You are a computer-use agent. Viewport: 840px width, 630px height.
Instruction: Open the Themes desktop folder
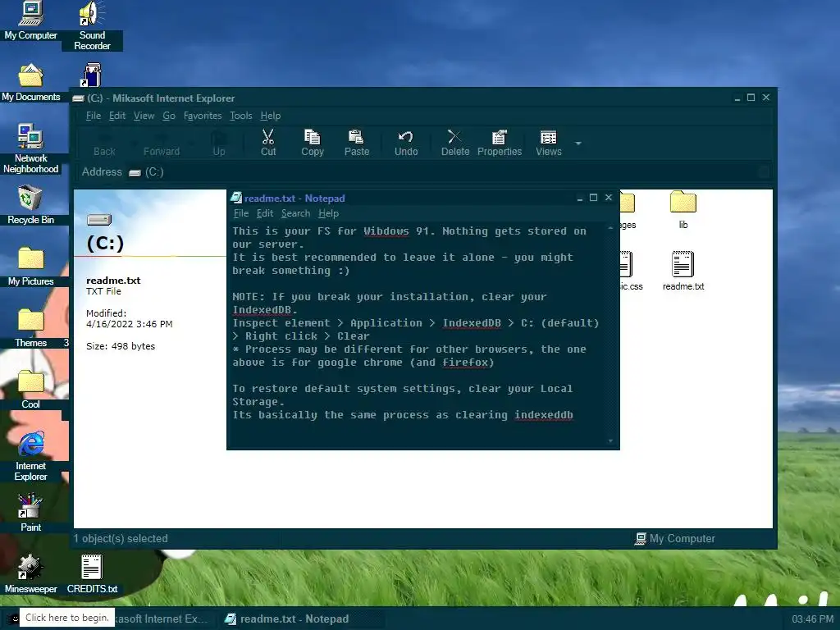(x=30, y=328)
